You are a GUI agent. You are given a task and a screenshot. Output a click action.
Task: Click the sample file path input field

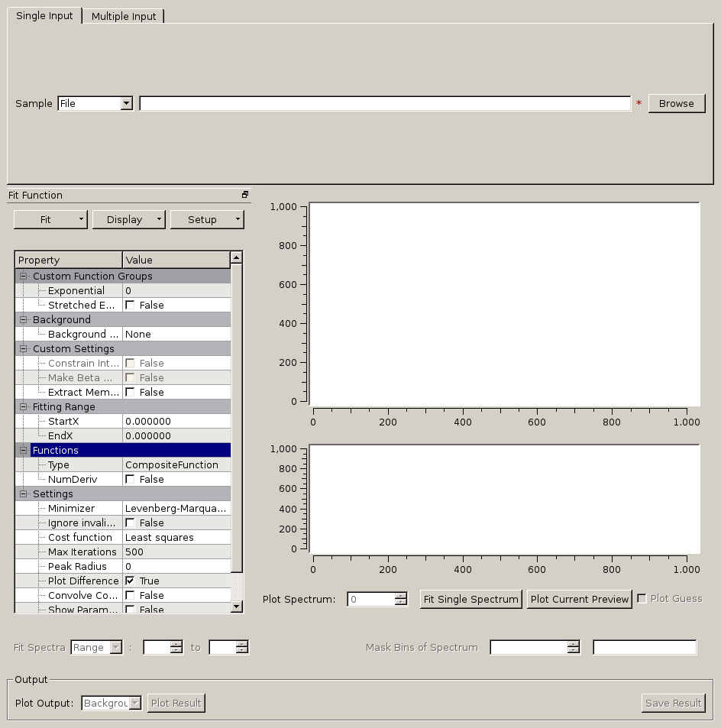(385, 104)
